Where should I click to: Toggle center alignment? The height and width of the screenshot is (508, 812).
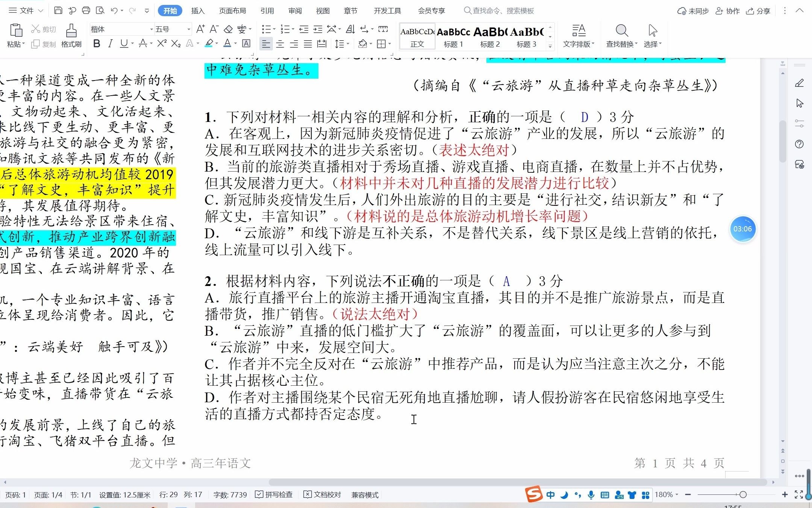click(280, 44)
